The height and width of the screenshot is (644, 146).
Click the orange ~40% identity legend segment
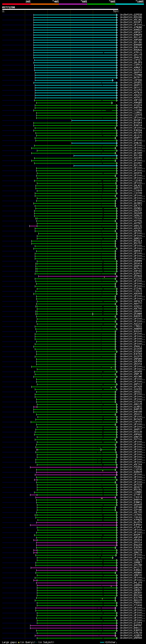coord(45,4)
